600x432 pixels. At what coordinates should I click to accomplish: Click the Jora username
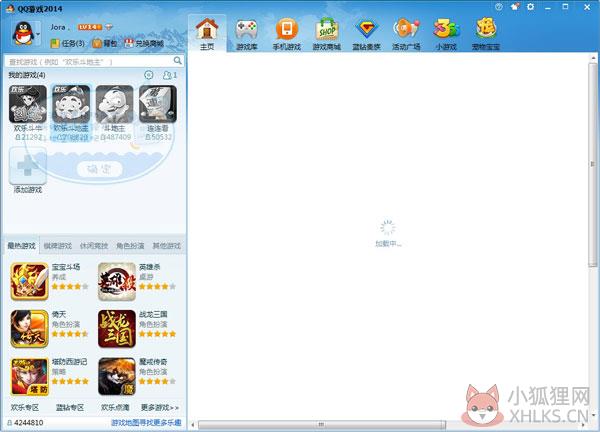click(58, 27)
